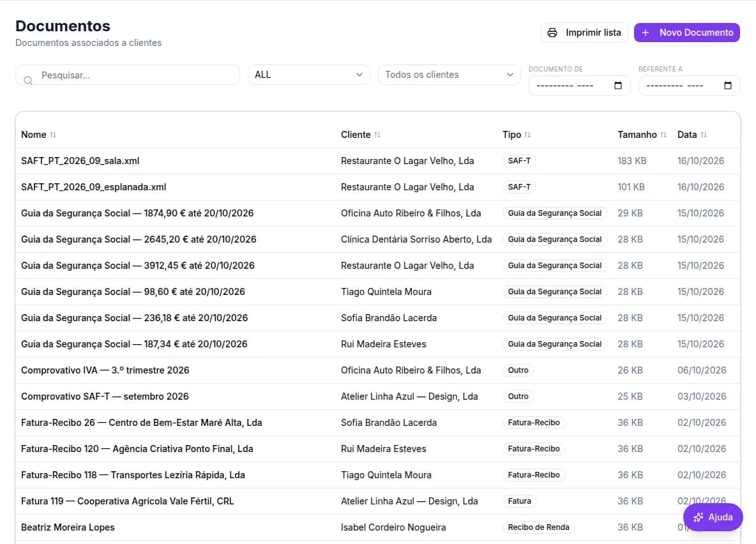This screenshot has width=756, height=544.
Task: Select Guia da Segurança Social 1874,90 € row
Action: (x=378, y=213)
